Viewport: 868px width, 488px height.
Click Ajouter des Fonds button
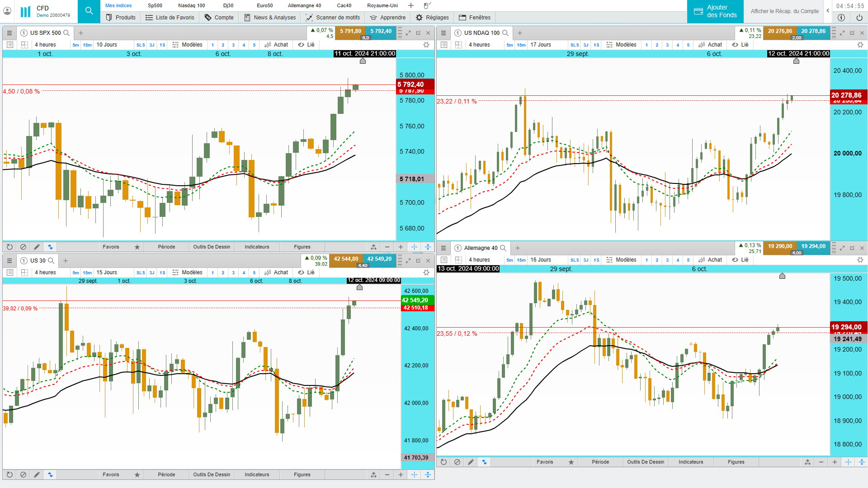tap(715, 11)
